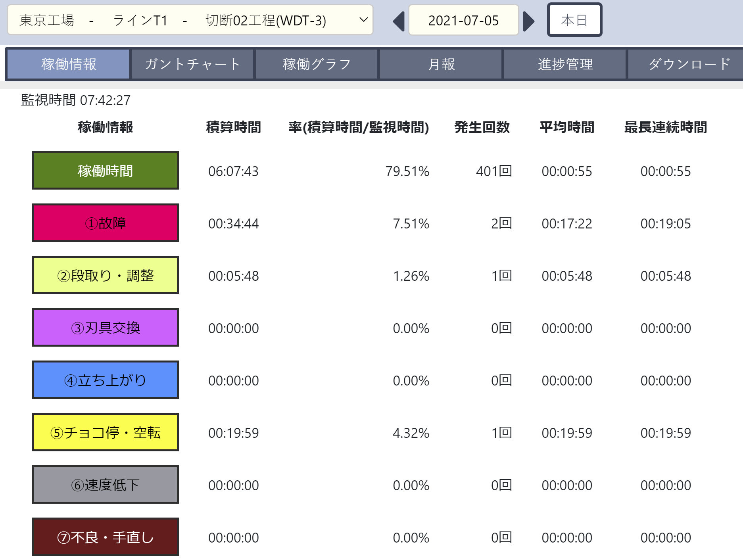This screenshot has height=560, width=743.
Task: Select the gray ⑥速度低下 status box
Action: (105, 484)
